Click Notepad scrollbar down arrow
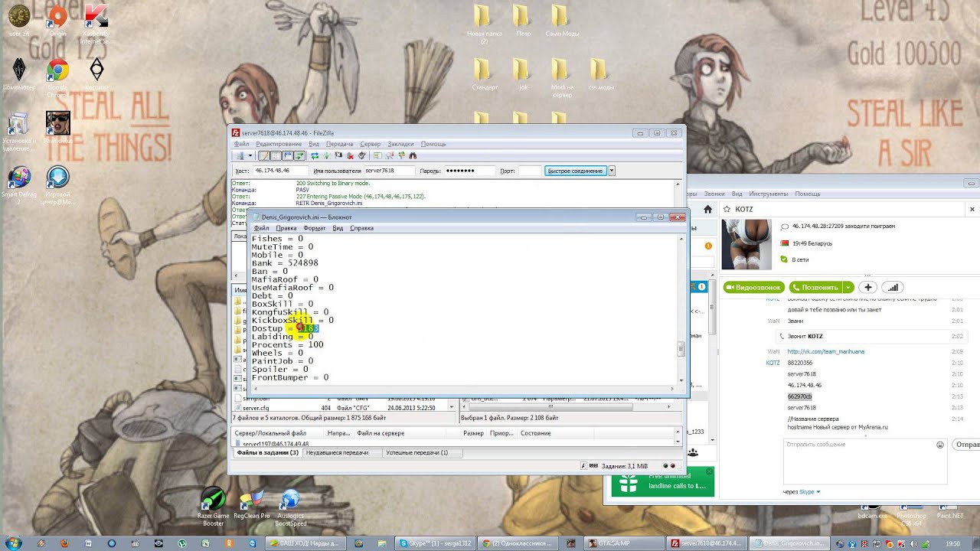This screenshot has height=551, width=980. (x=681, y=380)
